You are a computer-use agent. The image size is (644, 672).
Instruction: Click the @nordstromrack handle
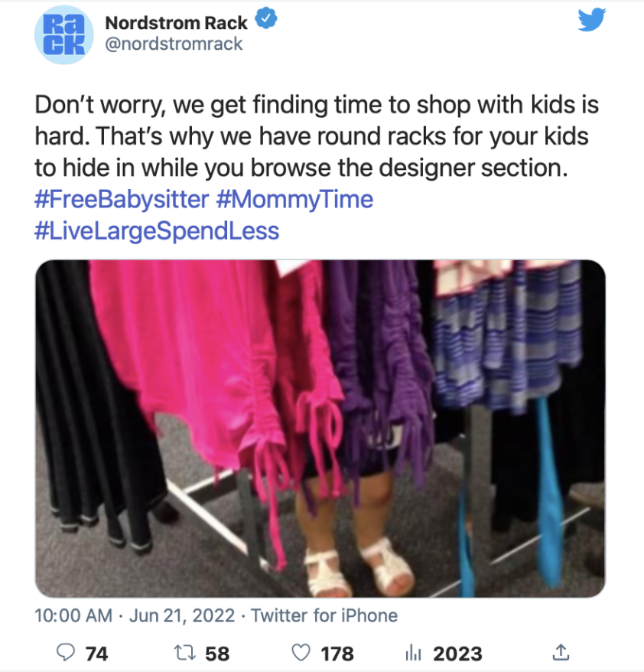174,44
